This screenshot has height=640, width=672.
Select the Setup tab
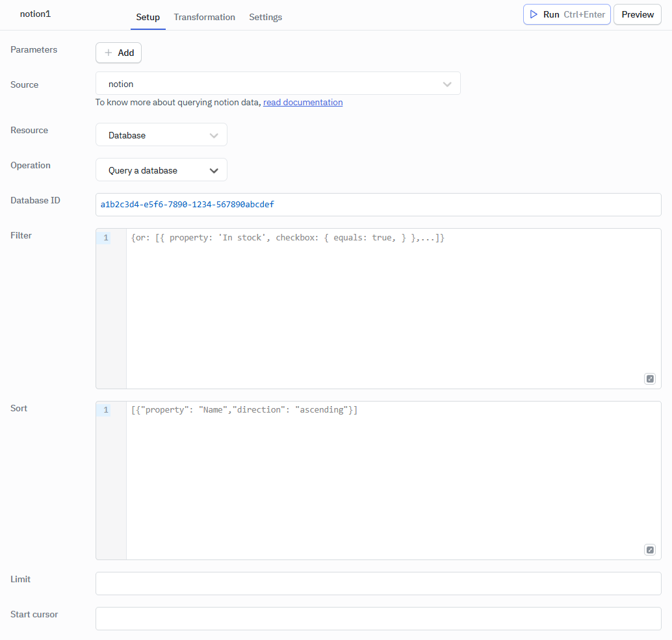click(148, 18)
